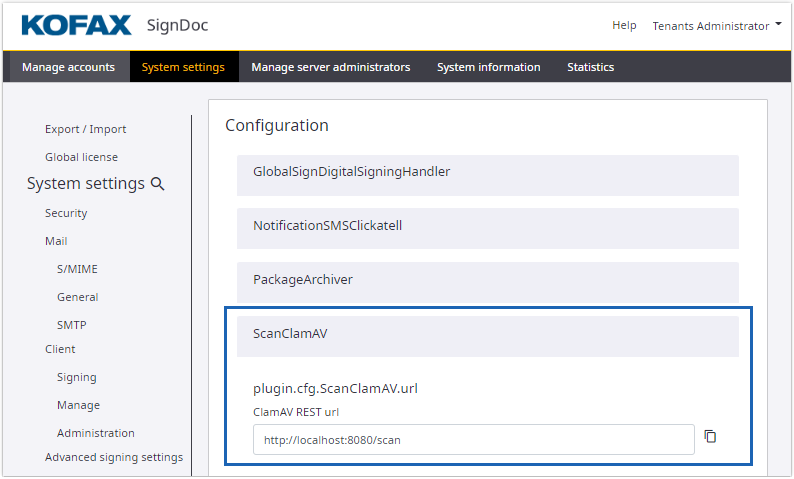Image resolution: width=794 pixels, height=479 pixels.
Task: Open the System settings tab
Action: [183, 67]
